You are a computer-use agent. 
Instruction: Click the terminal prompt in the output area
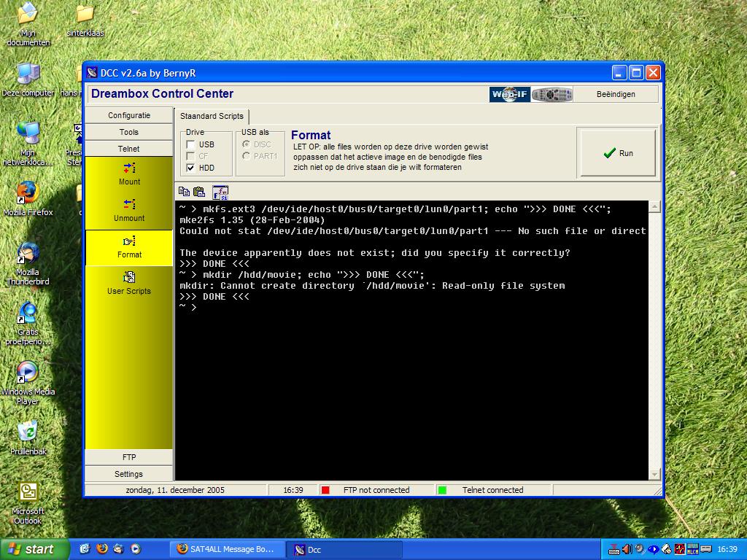pos(187,308)
